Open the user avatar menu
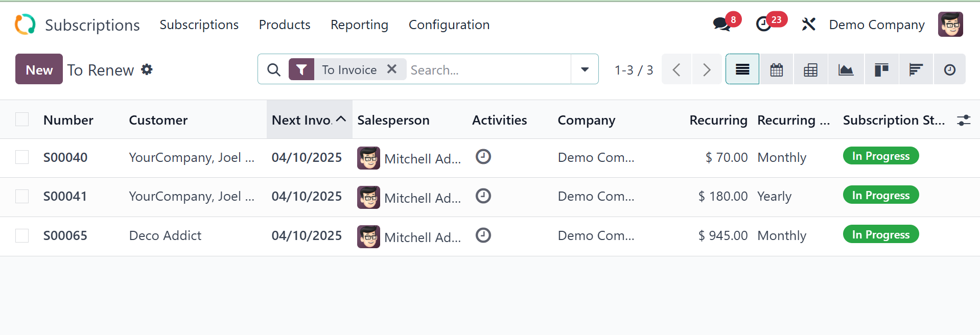980x335 pixels. click(950, 25)
